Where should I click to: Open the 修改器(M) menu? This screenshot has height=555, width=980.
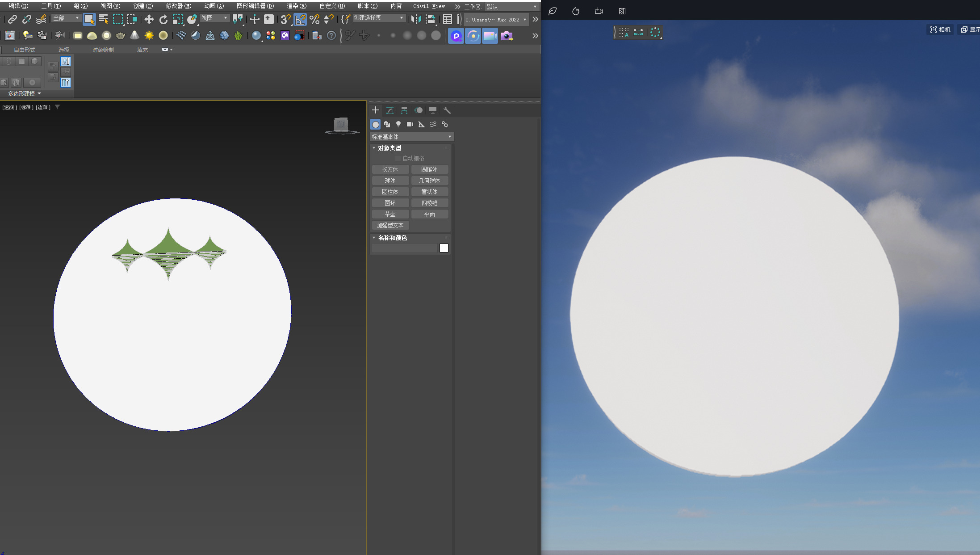coord(178,6)
